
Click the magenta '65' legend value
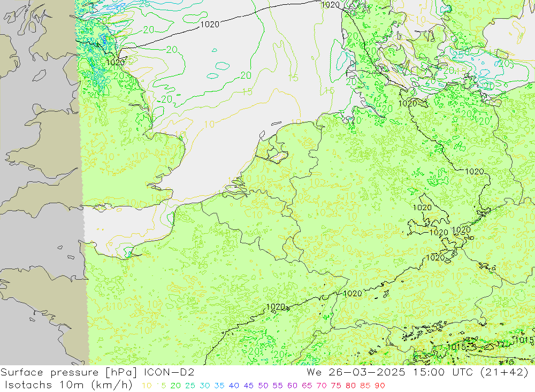(307, 386)
